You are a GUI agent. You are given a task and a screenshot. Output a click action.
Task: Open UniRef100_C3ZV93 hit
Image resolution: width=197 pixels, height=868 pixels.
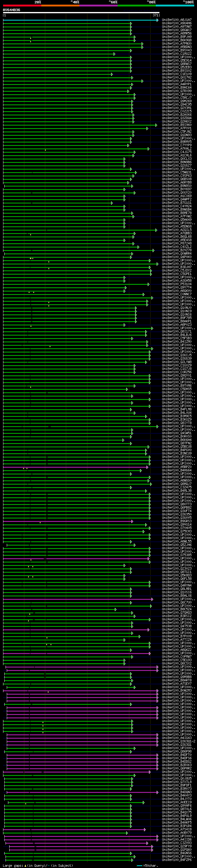177,843
